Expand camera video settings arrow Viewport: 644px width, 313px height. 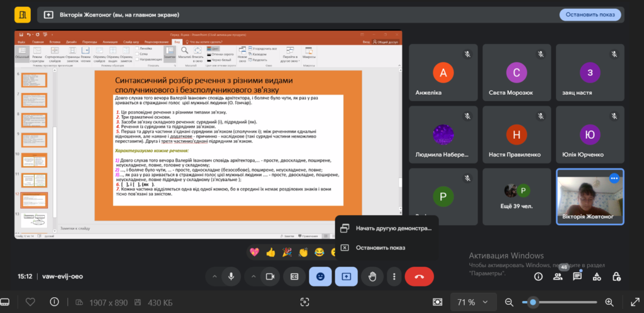click(252, 276)
